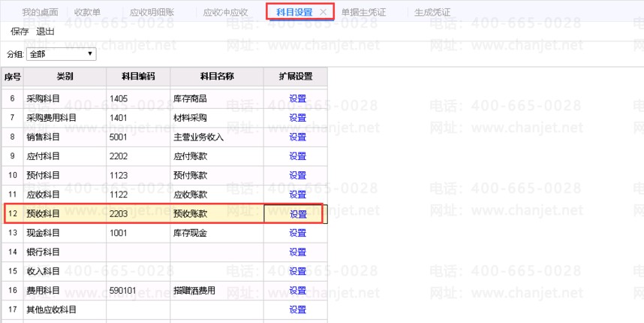Click account name cell 预付账款
The height and width of the screenshot is (323, 644).
click(217, 176)
